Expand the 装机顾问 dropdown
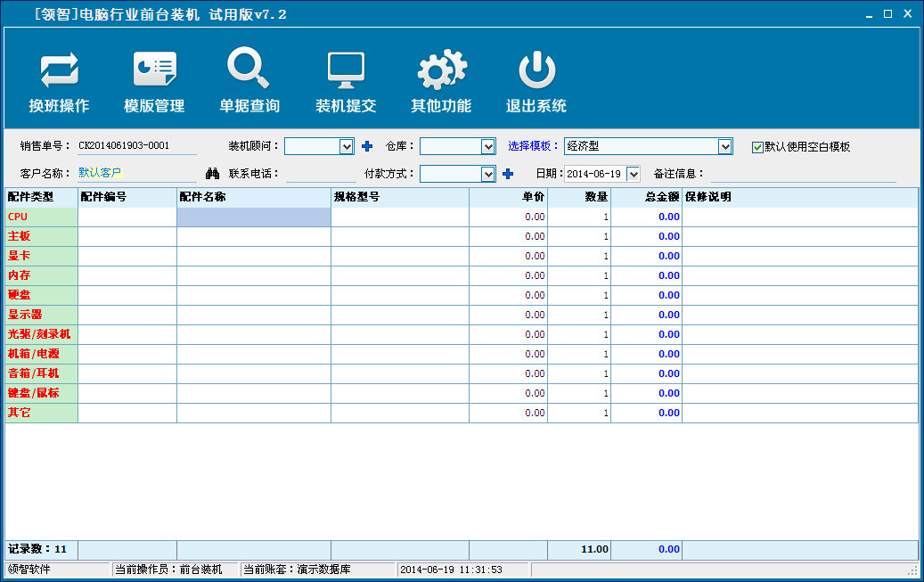 [347, 146]
